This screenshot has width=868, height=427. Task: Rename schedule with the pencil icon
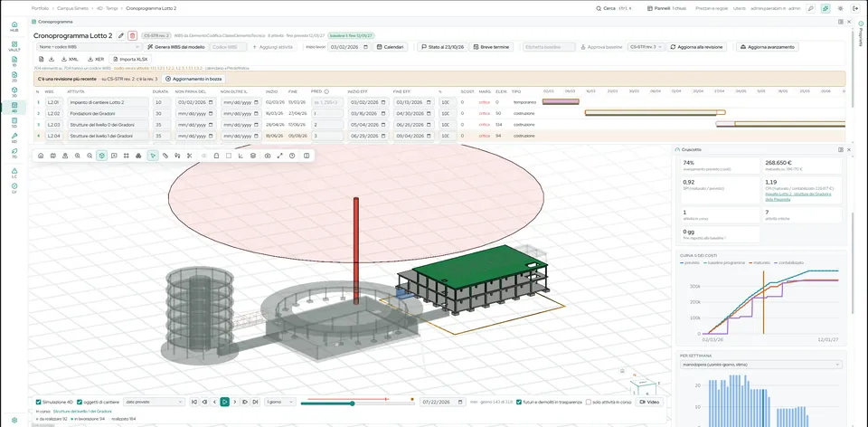[121, 35]
